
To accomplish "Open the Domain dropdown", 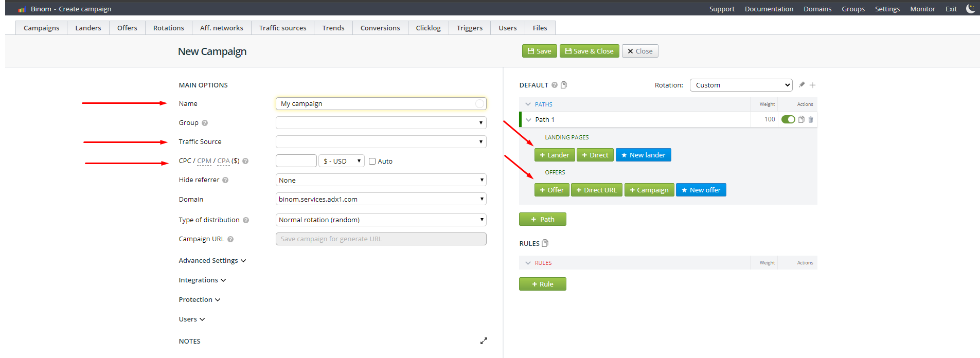I will click(381, 199).
